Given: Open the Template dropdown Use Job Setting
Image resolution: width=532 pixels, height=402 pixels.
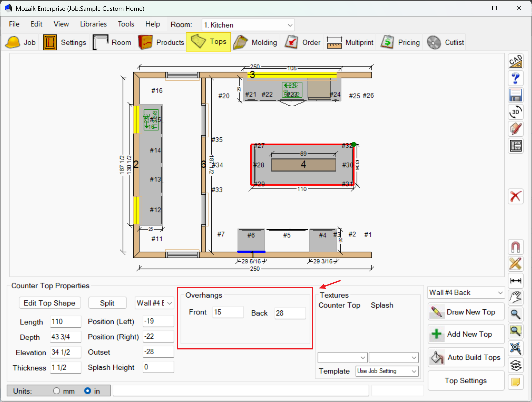Looking at the screenshot, I should click(x=387, y=371).
